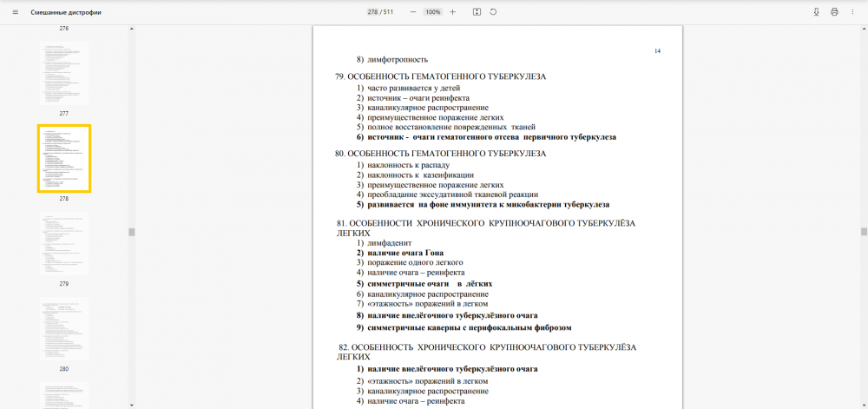Click the document title Смешанные дистрофии

pyautogui.click(x=66, y=12)
